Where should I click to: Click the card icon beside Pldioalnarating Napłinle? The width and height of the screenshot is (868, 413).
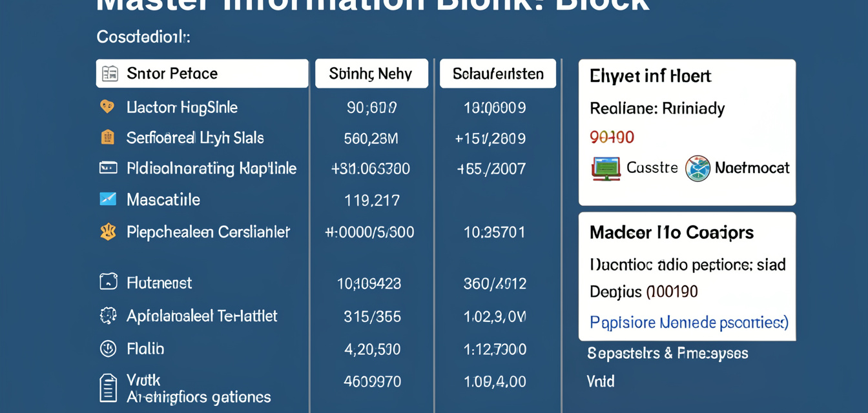(x=108, y=168)
